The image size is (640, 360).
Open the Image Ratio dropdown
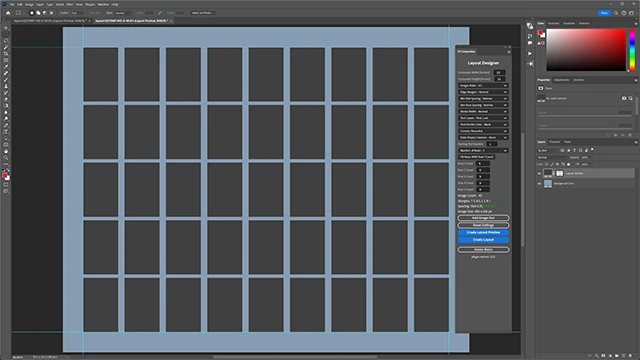coord(483,85)
